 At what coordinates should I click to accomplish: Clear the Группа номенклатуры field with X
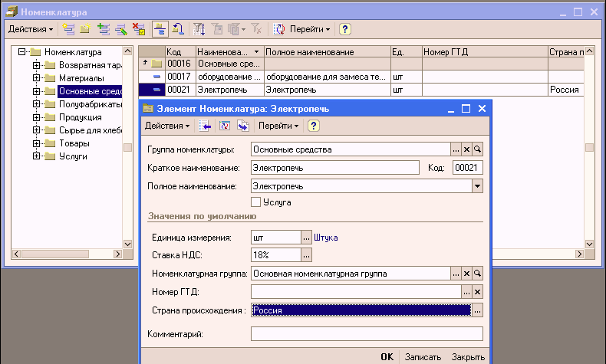[x=466, y=149]
